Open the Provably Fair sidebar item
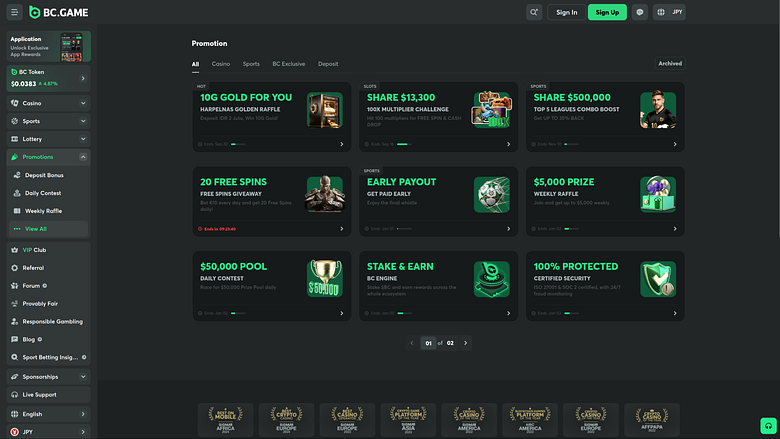This screenshot has width=780, height=439. click(48, 303)
